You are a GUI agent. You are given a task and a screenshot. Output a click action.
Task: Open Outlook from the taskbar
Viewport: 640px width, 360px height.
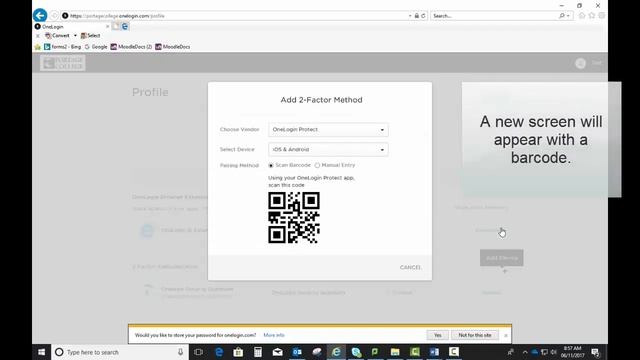coord(297,352)
